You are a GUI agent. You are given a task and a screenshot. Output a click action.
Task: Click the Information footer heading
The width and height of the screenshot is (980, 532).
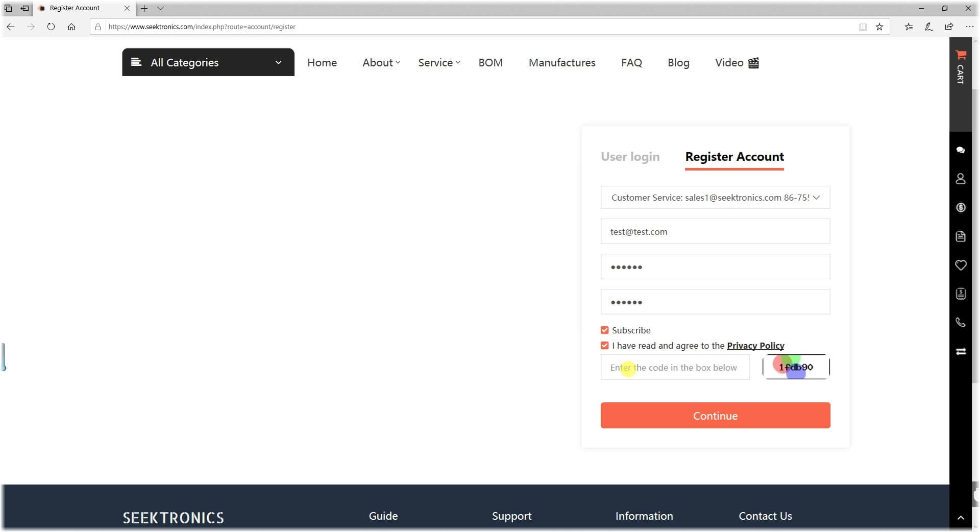tap(644, 516)
